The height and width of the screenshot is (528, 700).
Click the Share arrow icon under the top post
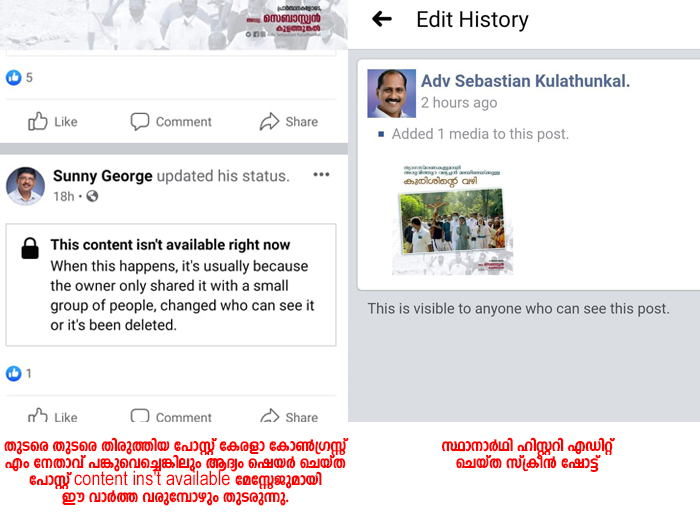(269, 121)
